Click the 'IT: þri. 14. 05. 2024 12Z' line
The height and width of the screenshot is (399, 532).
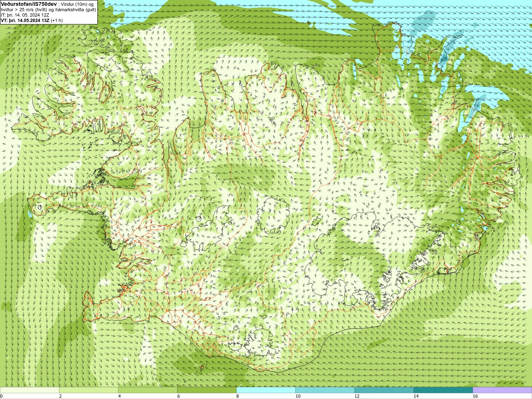(25, 15)
